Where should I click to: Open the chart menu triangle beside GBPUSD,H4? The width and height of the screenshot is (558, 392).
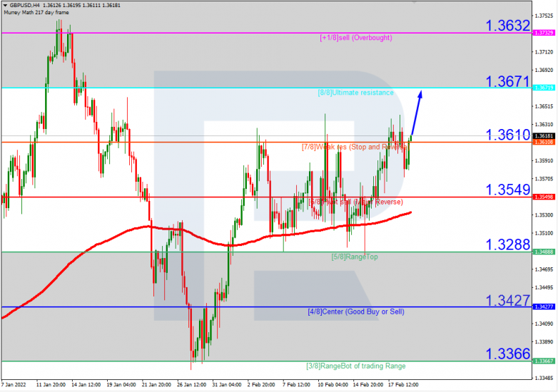(x=5, y=5)
